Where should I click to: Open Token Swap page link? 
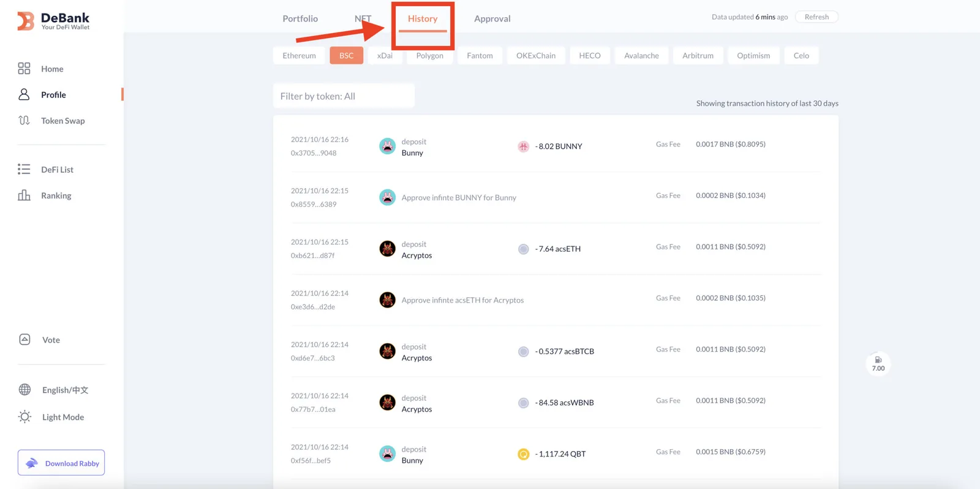click(63, 121)
